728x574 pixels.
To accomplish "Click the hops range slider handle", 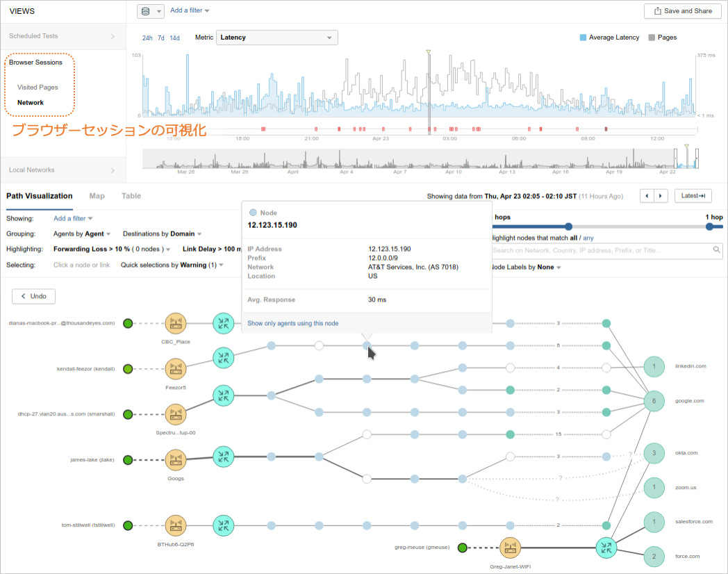I will [x=568, y=226].
